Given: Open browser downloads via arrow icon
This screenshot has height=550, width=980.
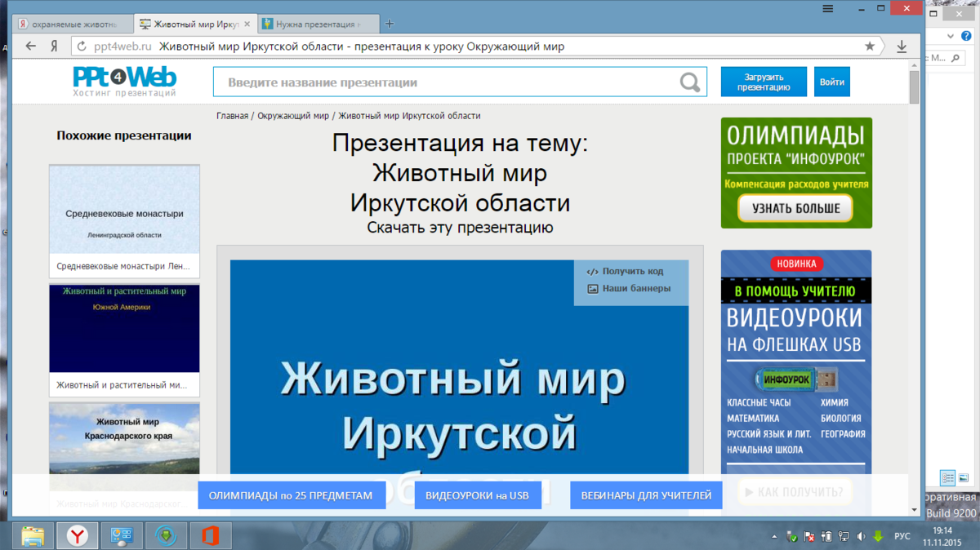Looking at the screenshot, I should pos(902,47).
